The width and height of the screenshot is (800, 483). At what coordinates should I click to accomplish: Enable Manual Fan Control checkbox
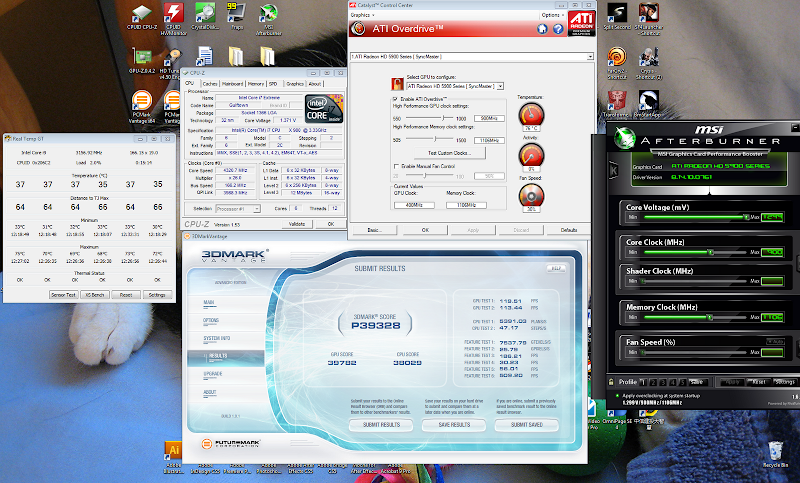396,166
